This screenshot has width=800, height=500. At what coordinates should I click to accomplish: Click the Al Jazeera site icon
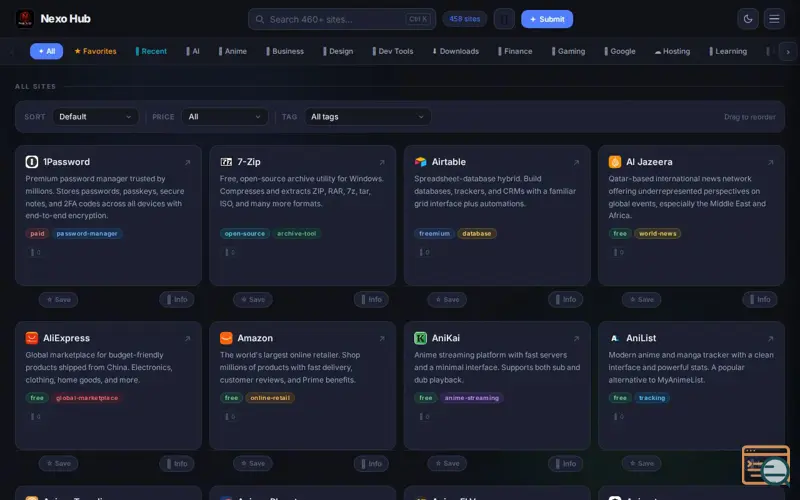click(x=615, y=162)
